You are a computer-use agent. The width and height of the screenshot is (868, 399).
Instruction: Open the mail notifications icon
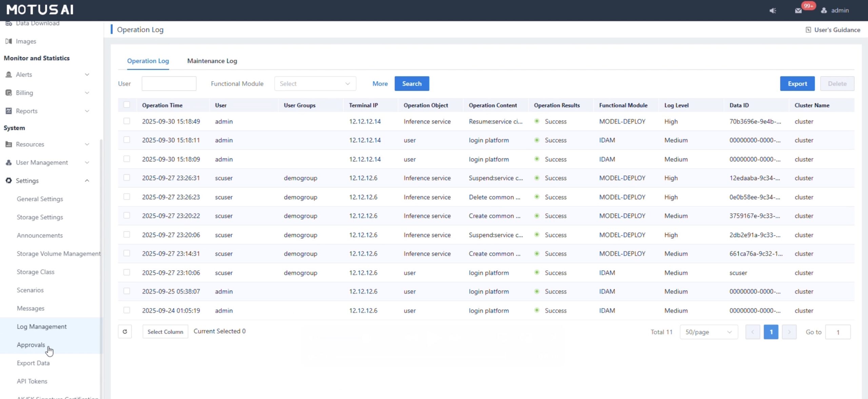pos(798,10)
